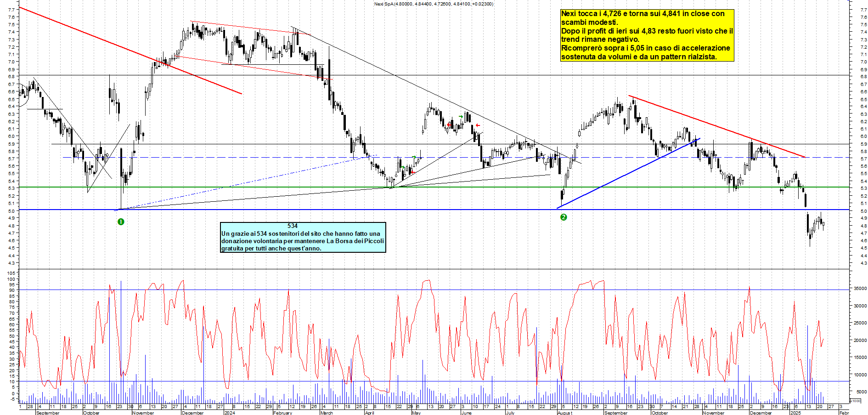The height and width of the screenshot is (415, 868).
Task: Click the Nexi SpA chart title text
Action: coord(434,4)
